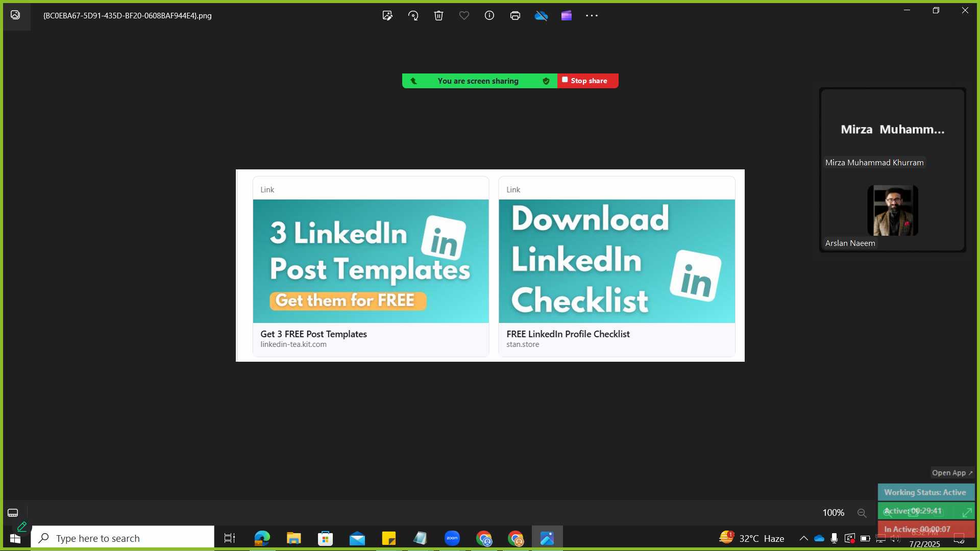Print the photo using the printer icon
980x551 pixels.
tap(515, 15)
